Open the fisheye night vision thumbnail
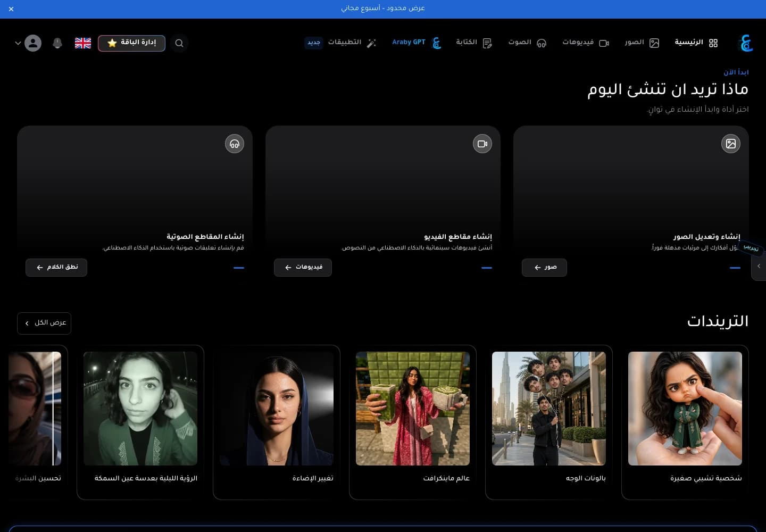The width and height of the screenshot is (766, 532). pyautogui.click(x=140, y=409)
